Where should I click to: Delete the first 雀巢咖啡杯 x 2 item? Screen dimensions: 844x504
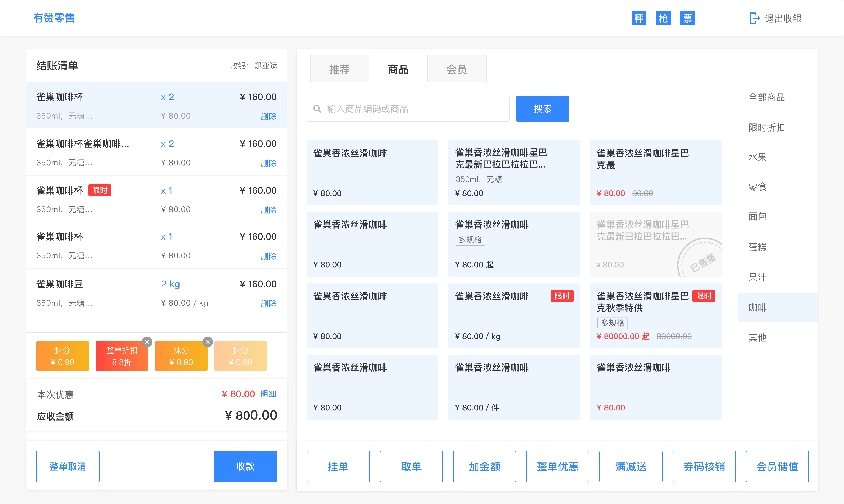point(268,116)
